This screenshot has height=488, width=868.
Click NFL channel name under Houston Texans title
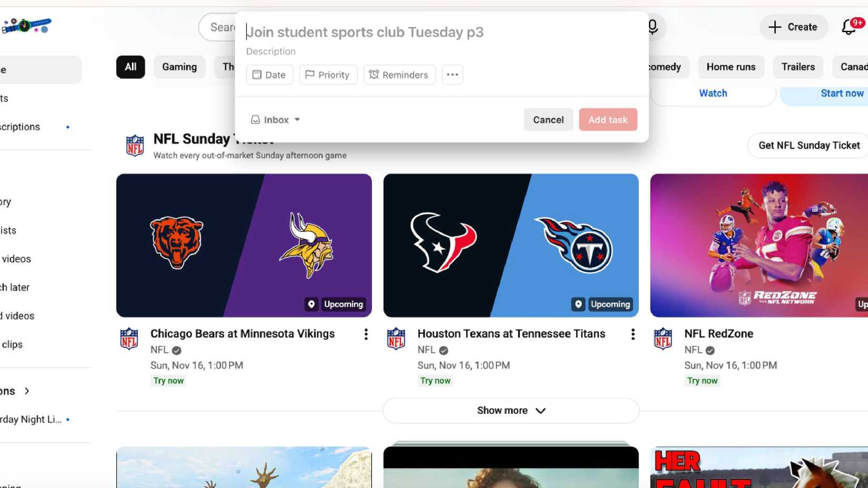click(x=427, y=350)
